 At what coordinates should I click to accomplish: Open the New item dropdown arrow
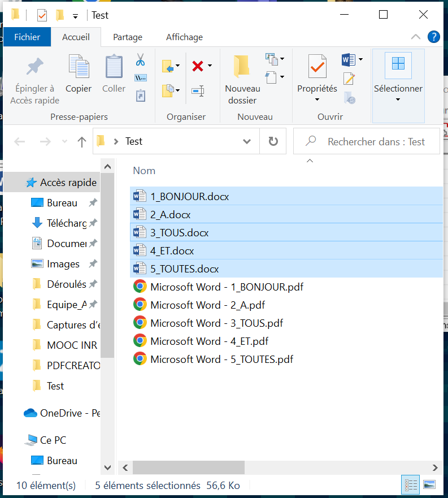282,59
